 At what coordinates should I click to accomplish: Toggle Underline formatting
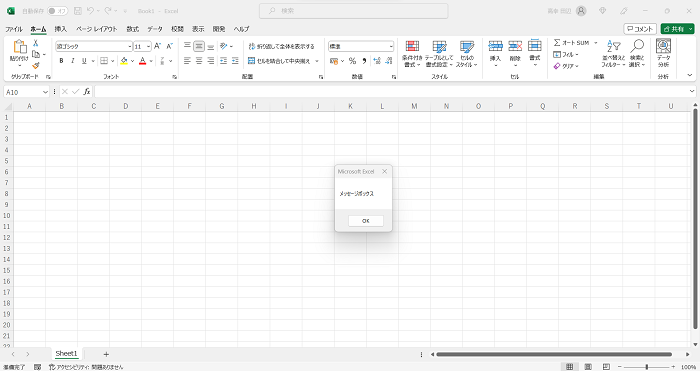[x=84, y=61]
